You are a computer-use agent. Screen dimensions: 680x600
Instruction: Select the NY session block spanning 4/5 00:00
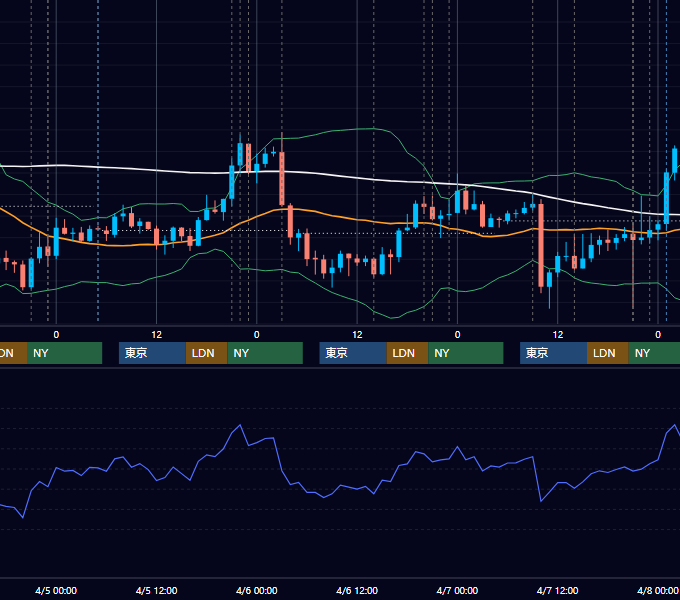64,353
